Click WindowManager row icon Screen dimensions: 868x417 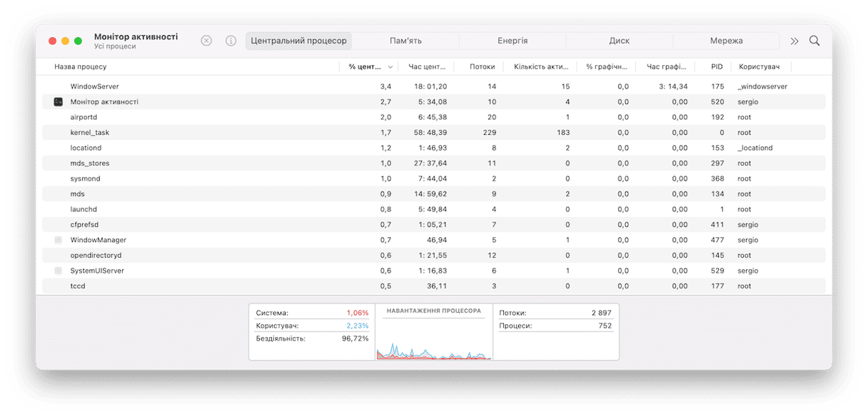[x=59, y=240]
